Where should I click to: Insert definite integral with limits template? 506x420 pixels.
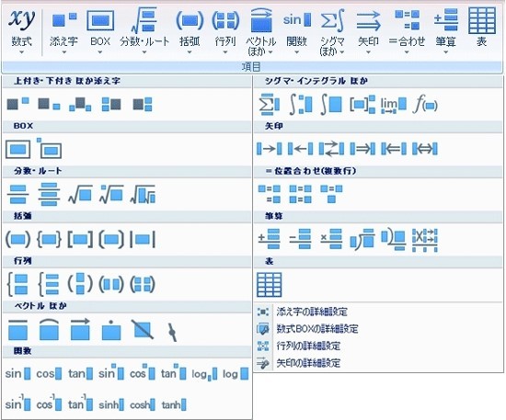pyautogui.click(x=301, y=104)
